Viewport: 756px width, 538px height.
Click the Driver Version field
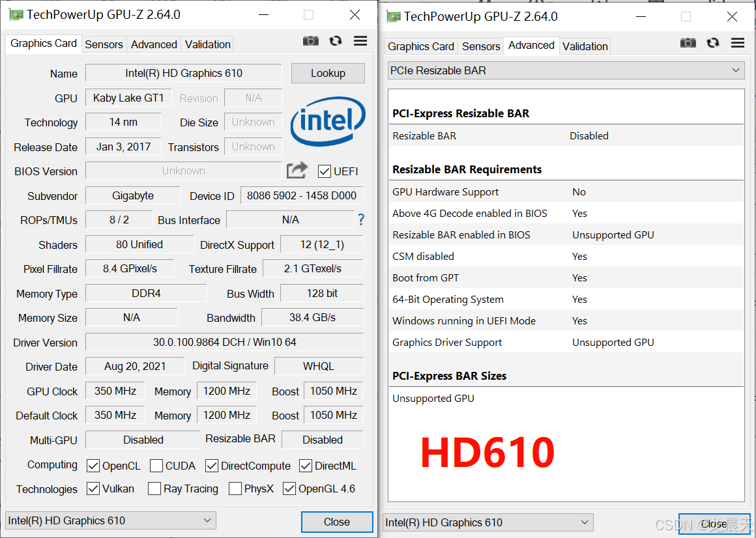coord(225,342)
